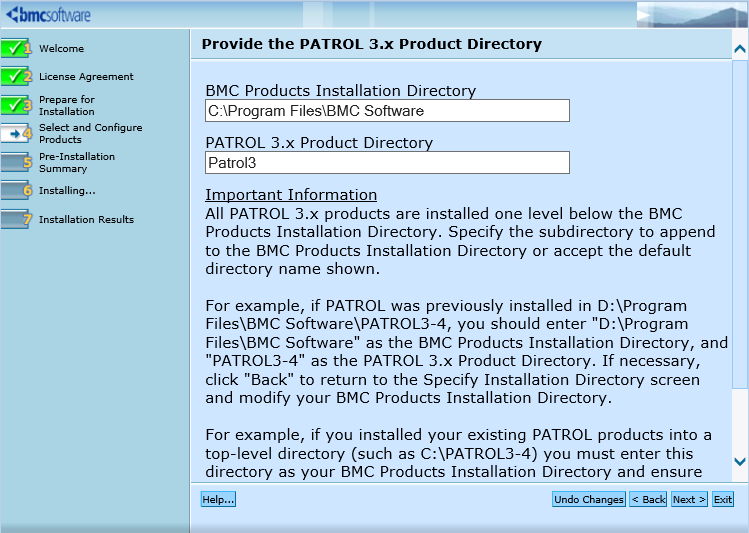This screenshot has width=749, height=533.
Task: Select the Welcome step label
Action: pyautogui.click(x=62, y=49)
